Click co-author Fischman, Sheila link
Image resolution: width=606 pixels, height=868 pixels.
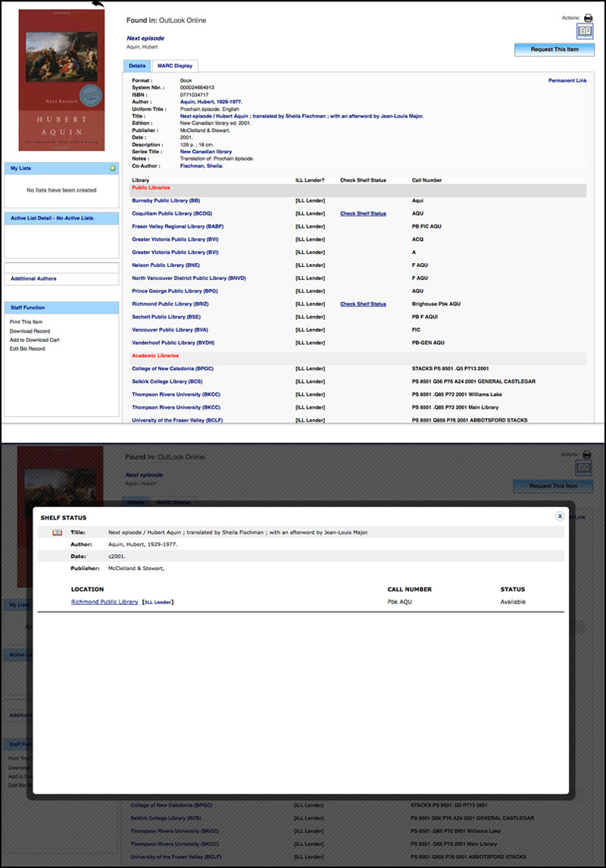201,165
